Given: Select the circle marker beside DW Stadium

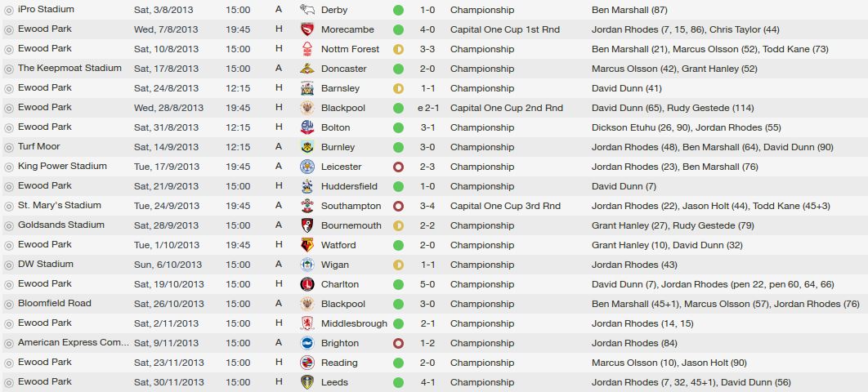Looking at the screenshot, I should point(8,265).
